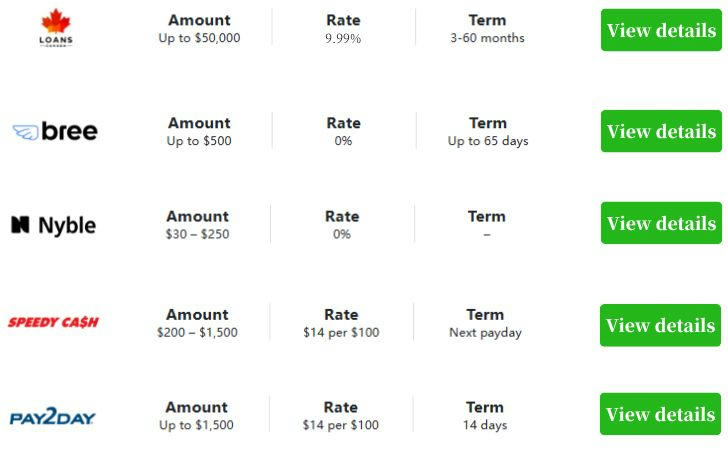Image resolution: width=728 pixels, height=450 pixels.
Task: Click the Loans Canada maple leaf logo
Action: (56, 28)
